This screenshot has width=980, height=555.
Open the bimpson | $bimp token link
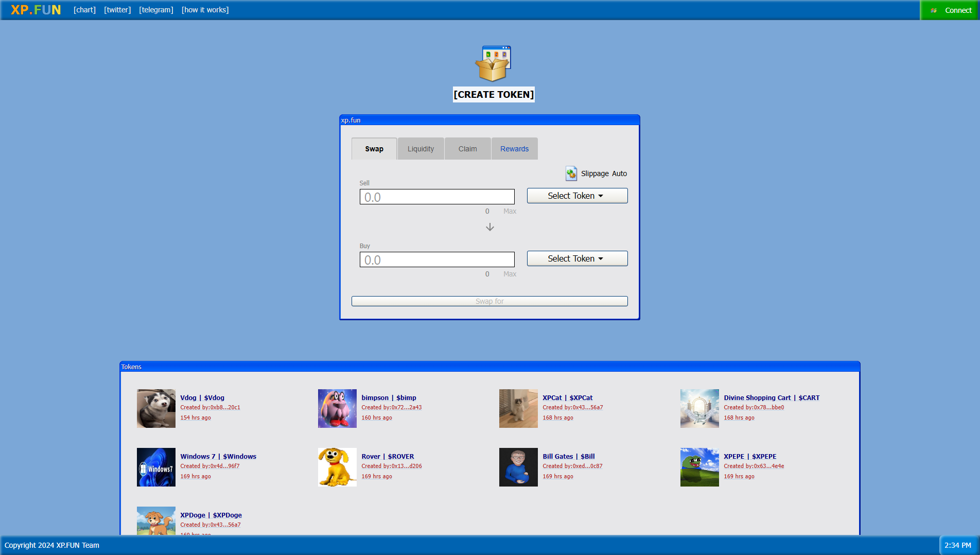[389, 397]
